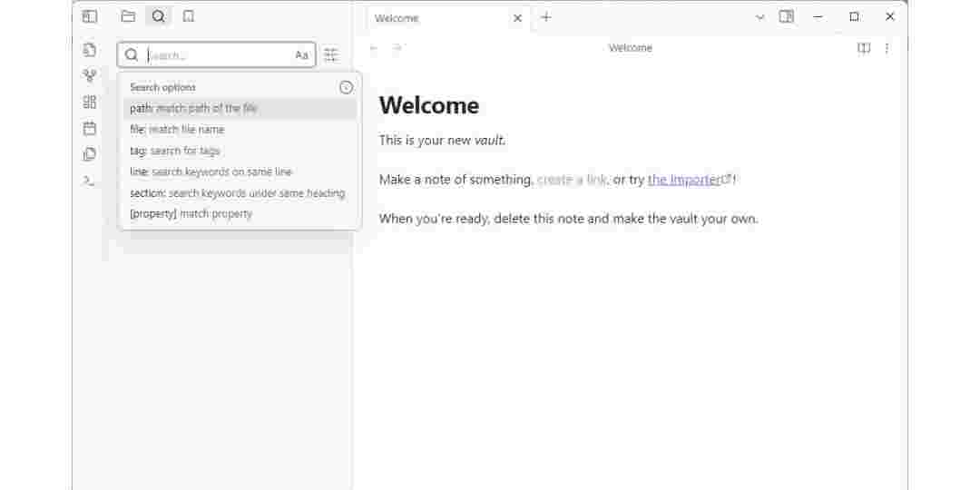Click into the search input field

coord(218,55)
